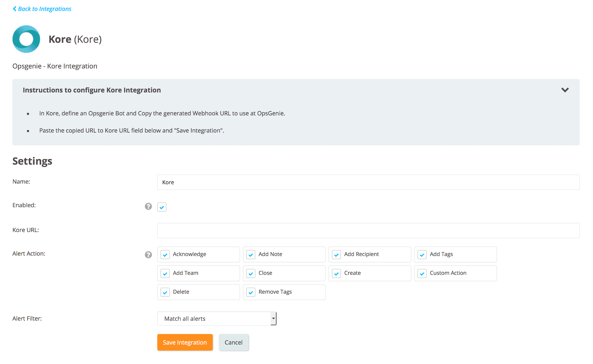Uncheck the Custom Action alert action

422,273
